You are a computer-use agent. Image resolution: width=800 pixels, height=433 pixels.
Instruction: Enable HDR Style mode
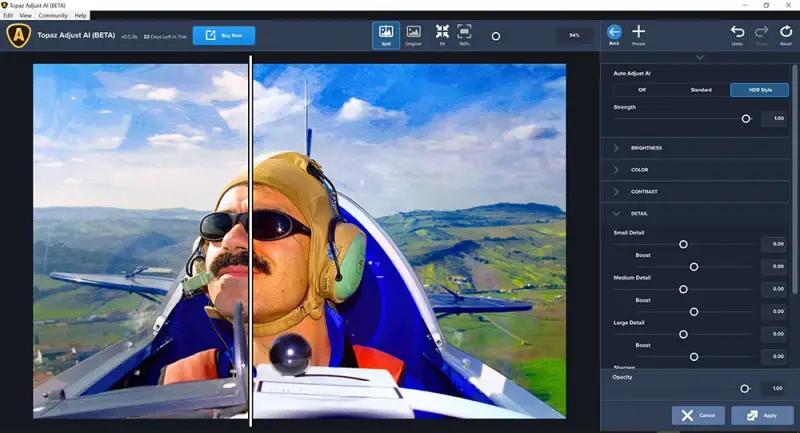[x=759, y=90]
